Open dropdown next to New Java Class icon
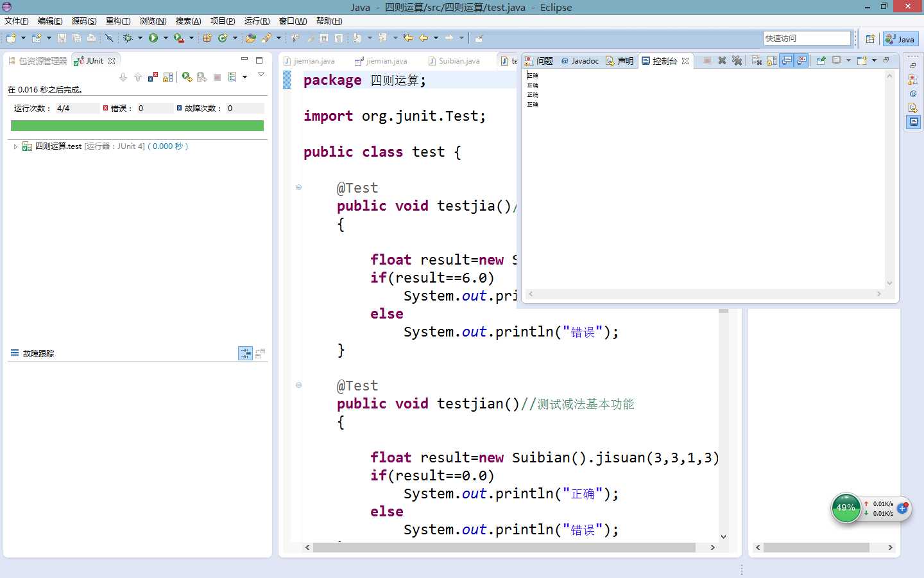This screenshot has width=924, height=578. point(235,38)
